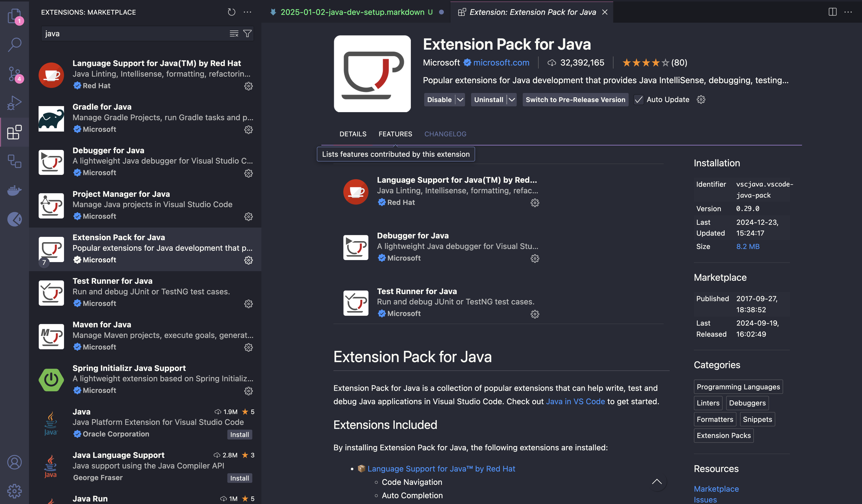This screenshot has width=862, height=504.
Task: Open editor more actions ellipsis menu
Action: tap(848, 12)
